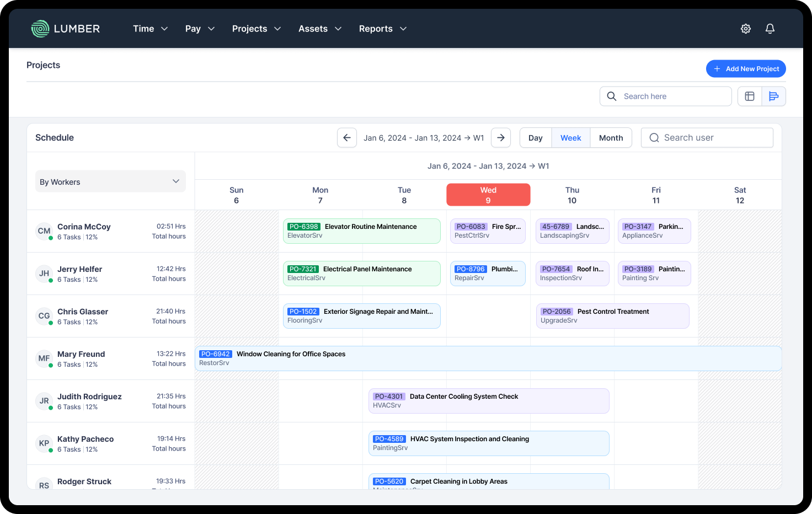Click the Search here field
This screenshot has height=514, width=812.
[x=666, y=97]
